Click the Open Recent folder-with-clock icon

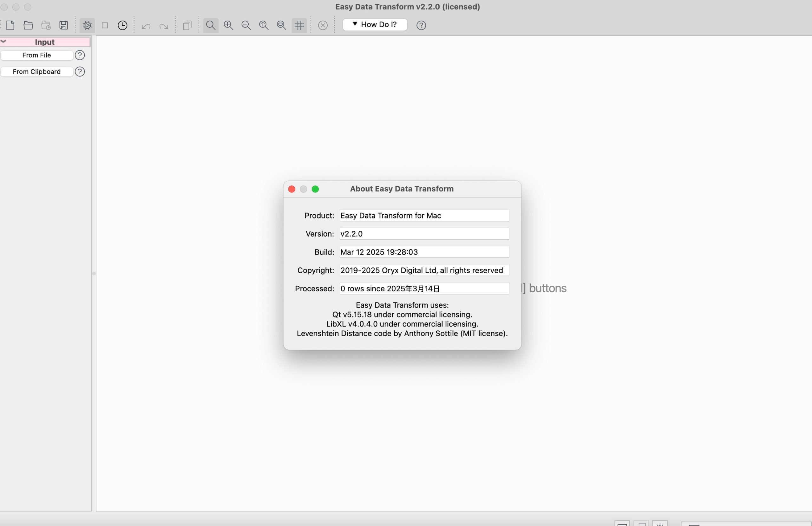click(x=46, y=25)
